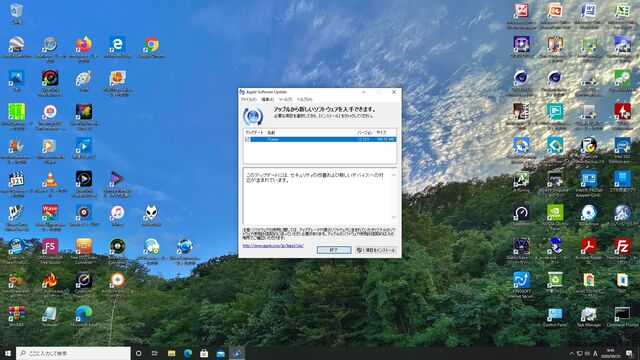Open the notification center icon

pyautogui.click(x=629, y=353)
